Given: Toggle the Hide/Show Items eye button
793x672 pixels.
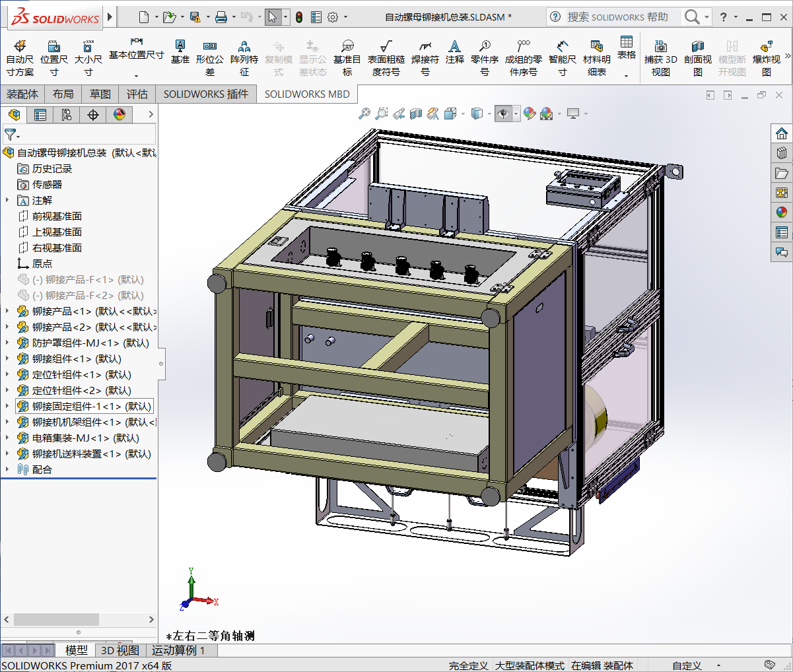Looking at the screenshot, I should tap(503, 114).
